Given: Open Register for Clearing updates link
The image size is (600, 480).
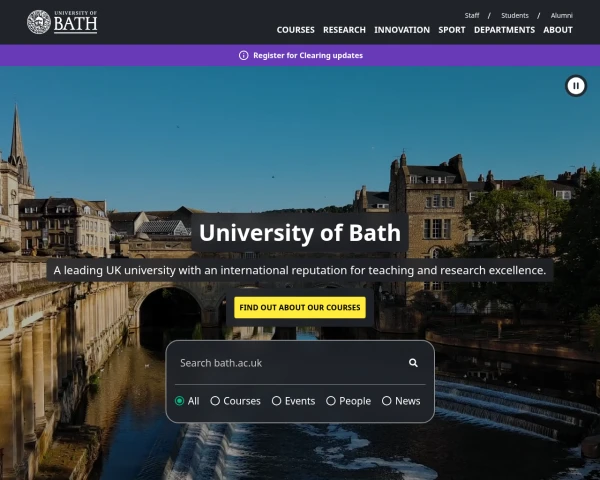Looking at the screenshot, I should point(308,56).
